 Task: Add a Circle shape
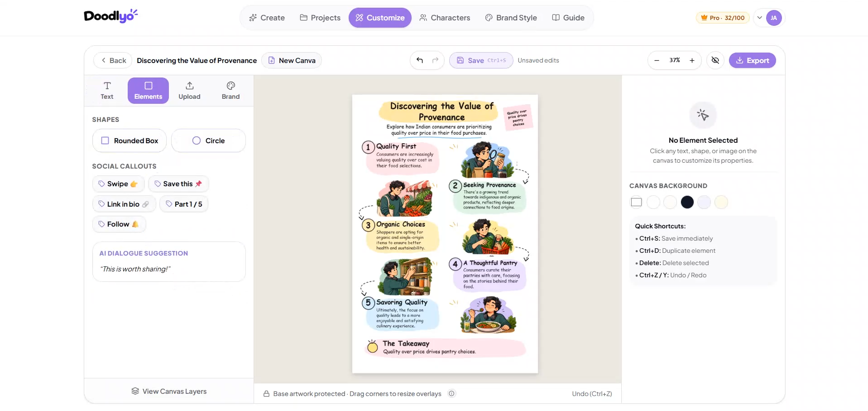tap(208, 140)
